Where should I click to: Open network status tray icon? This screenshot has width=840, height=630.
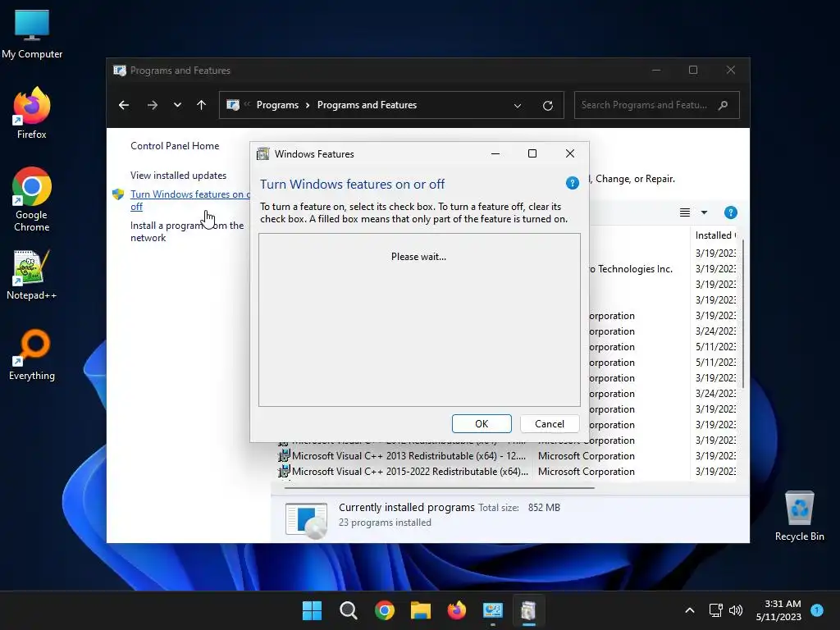[715, 610]
